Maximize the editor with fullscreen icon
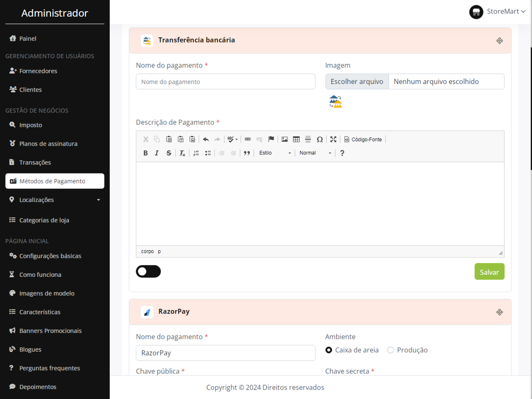The height and width of the screenshot is (399, 532). tap(333, 139)
